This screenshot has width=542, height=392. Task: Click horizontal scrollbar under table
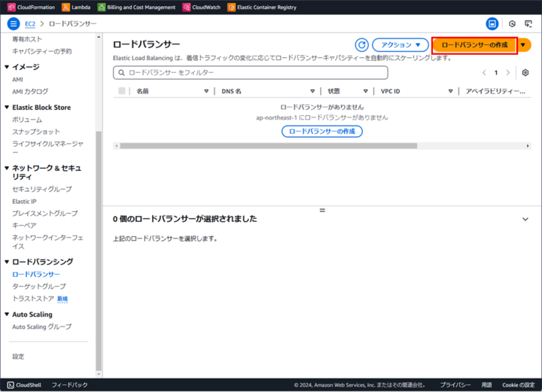click(268, 146)
